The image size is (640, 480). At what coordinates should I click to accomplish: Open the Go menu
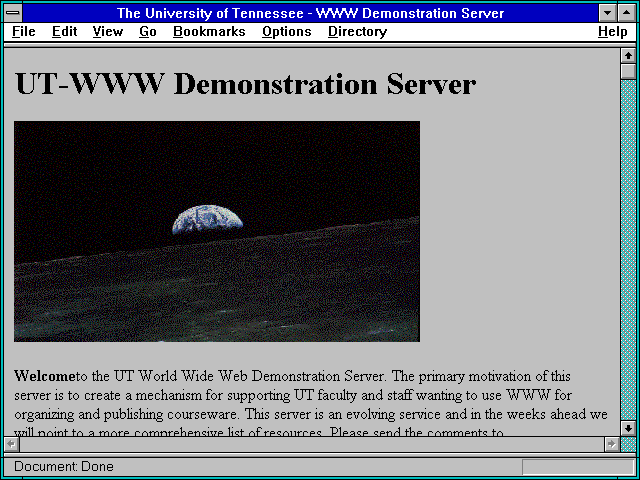coord(147,32)
